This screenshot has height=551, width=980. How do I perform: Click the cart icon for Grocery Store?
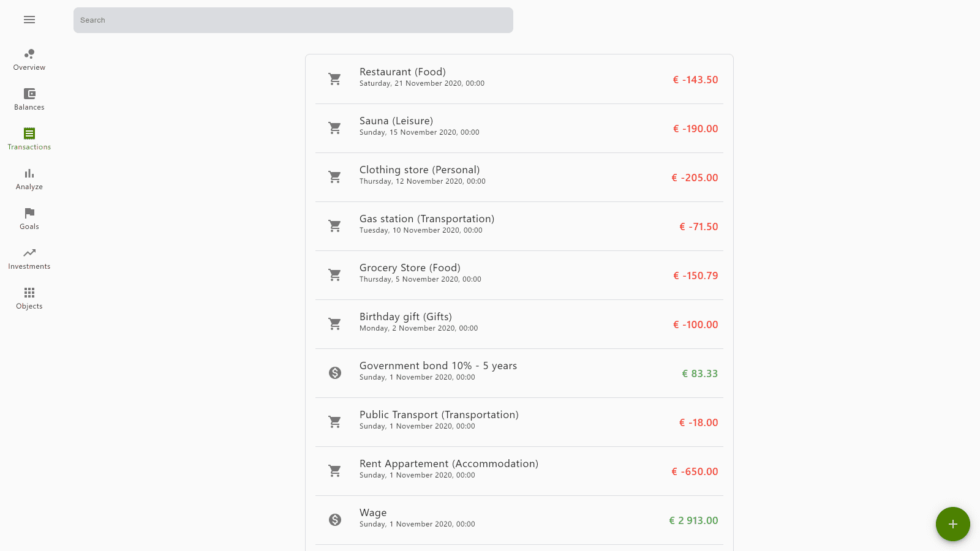click(335, 275)
